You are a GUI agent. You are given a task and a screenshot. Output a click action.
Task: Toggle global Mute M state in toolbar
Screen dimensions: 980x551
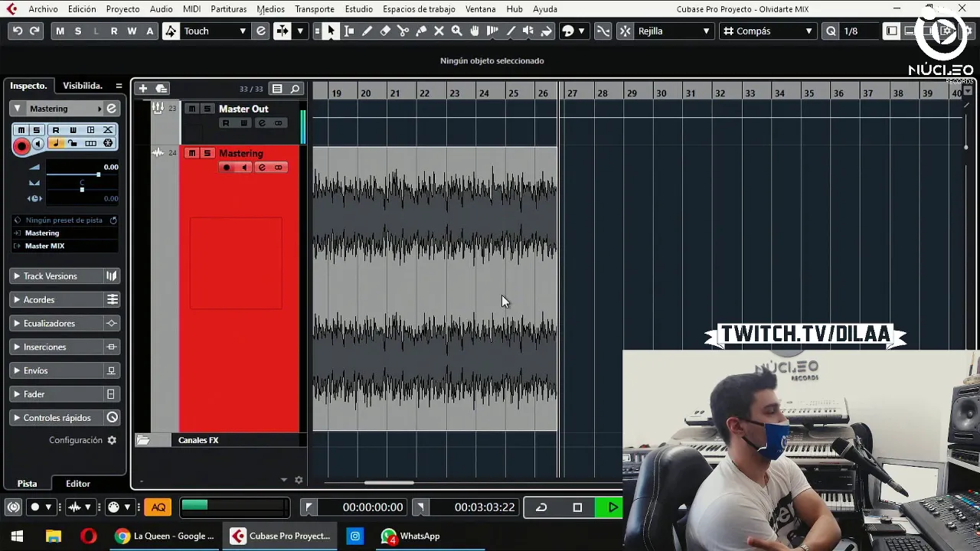pos(60,31)
